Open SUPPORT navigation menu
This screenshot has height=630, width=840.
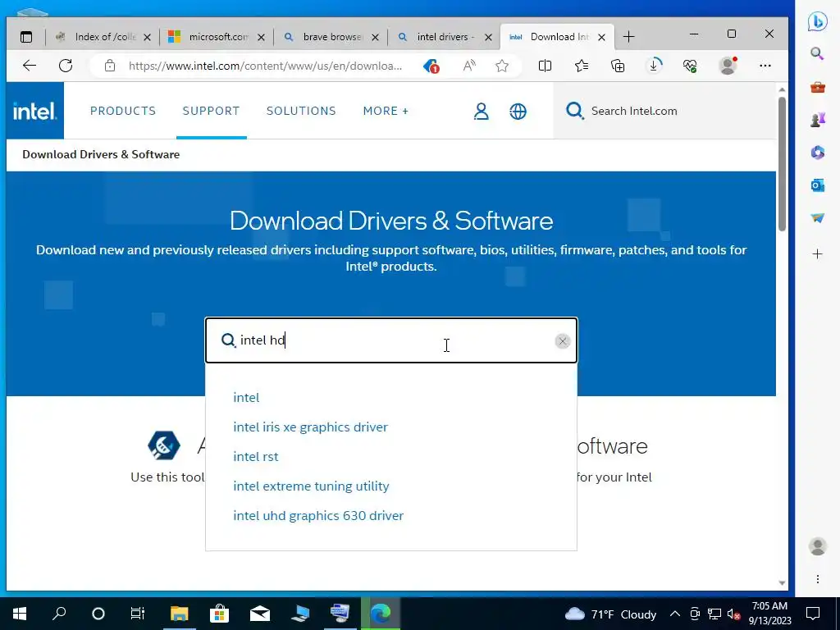point(211,111)
